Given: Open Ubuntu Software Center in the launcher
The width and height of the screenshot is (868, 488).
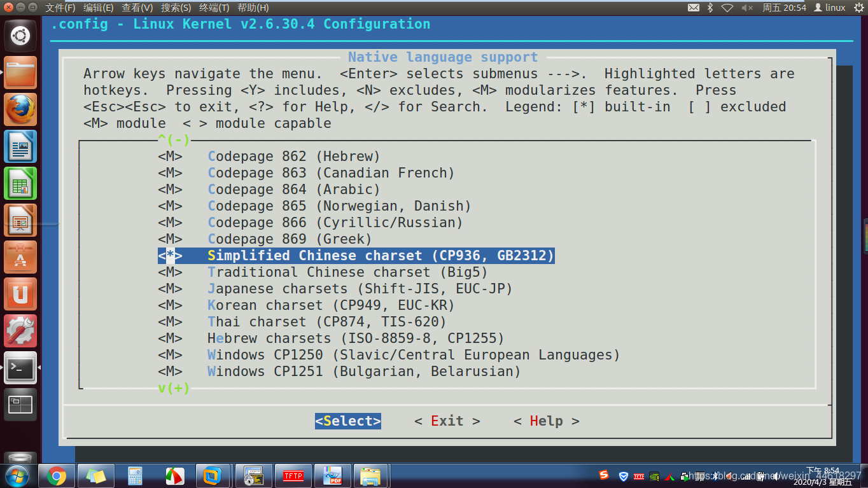Looking at the screenshot, I should pos(20,257).
